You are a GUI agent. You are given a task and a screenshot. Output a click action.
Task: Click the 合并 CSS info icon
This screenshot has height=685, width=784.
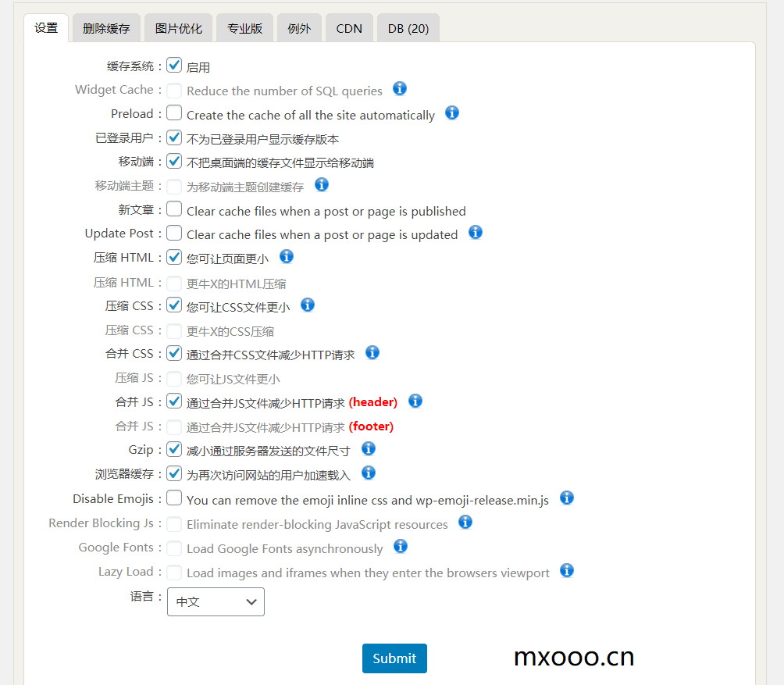point(372,352)
